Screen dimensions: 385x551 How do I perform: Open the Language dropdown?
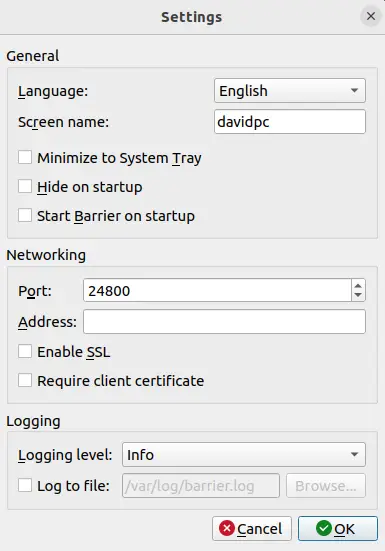pos(290,91)
